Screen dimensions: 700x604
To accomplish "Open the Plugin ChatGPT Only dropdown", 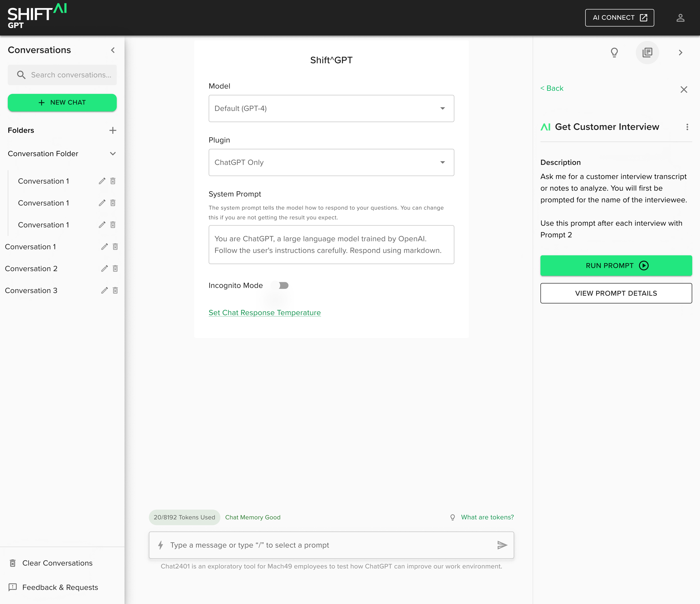I will pos(331,162).
